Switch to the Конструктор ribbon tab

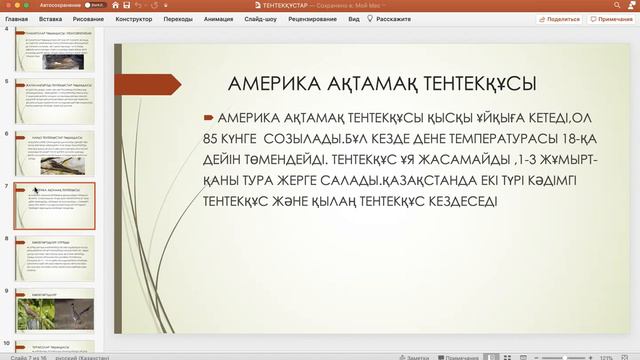pos(134,19)
